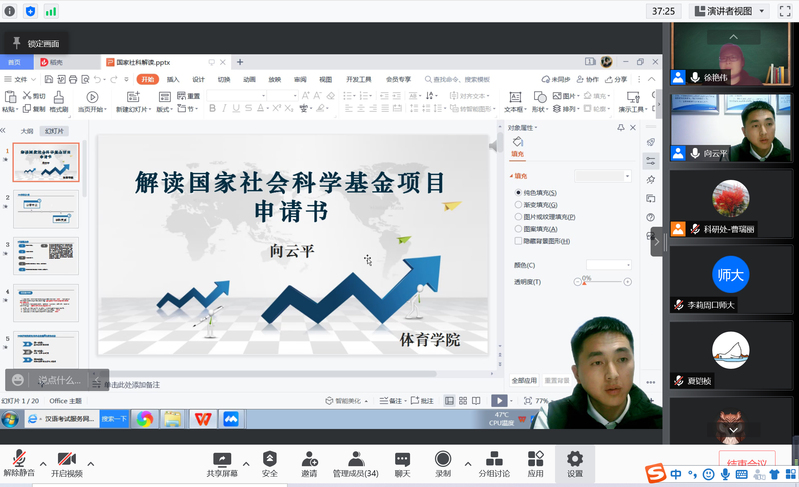Open the 形状 shapes gallery
The width and height of the screenshot is (799, 487).
coord(539,101)
